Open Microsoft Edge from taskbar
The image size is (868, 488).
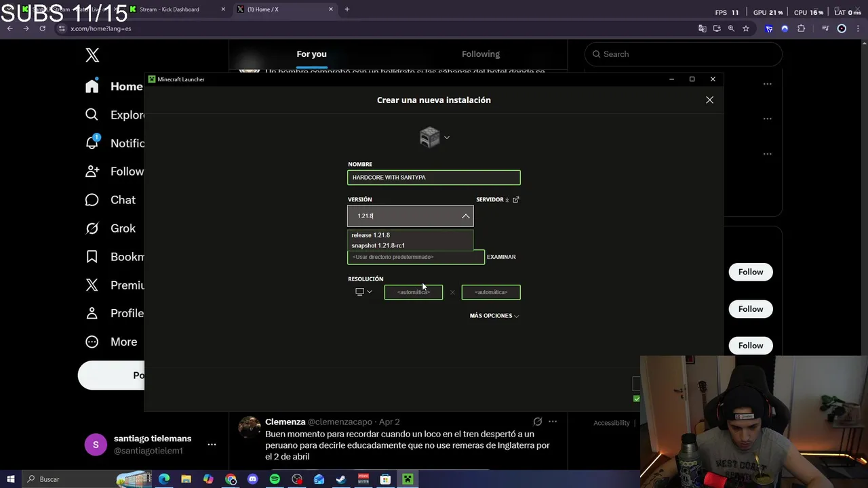(164, 479)
